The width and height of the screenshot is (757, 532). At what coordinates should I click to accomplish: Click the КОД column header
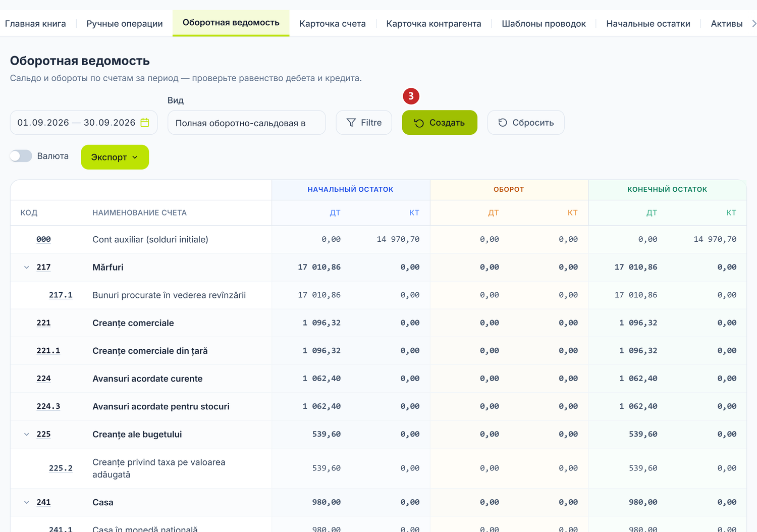pyautogui.click(x=29, y=213)
